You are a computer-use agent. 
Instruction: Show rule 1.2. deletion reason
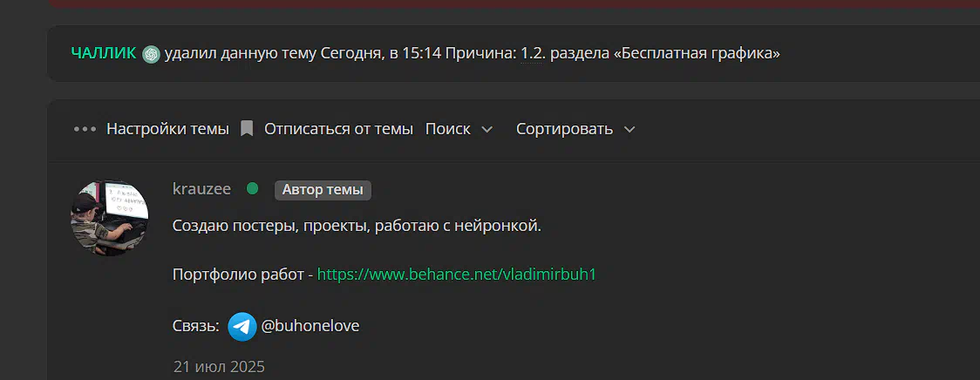[x=533, y=54]
